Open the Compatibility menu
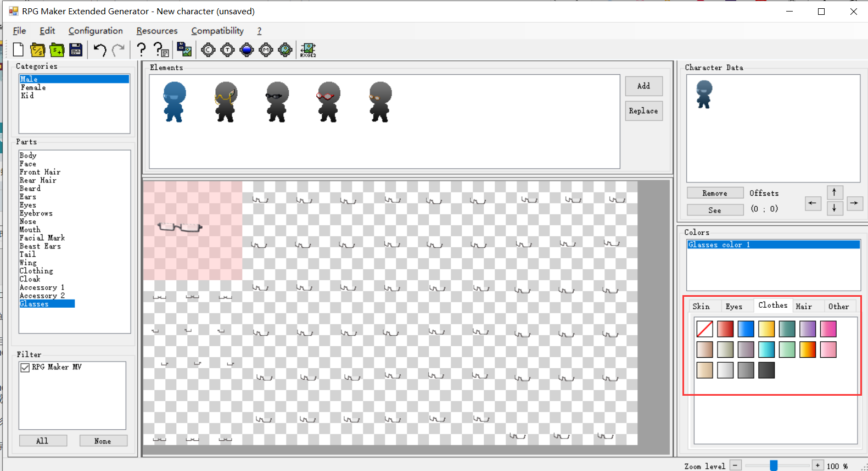This screenshot has width=868, height=471. point(217,31)
